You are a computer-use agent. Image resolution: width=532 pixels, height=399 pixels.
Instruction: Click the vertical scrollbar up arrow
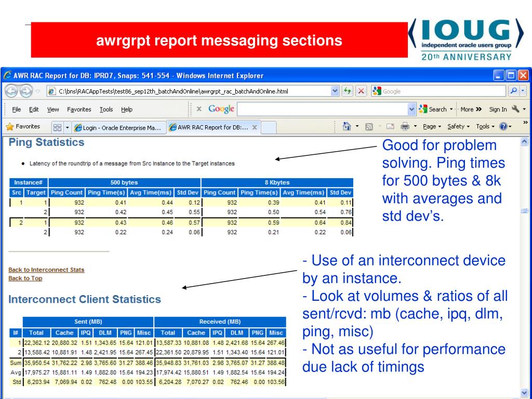(525, 141)
